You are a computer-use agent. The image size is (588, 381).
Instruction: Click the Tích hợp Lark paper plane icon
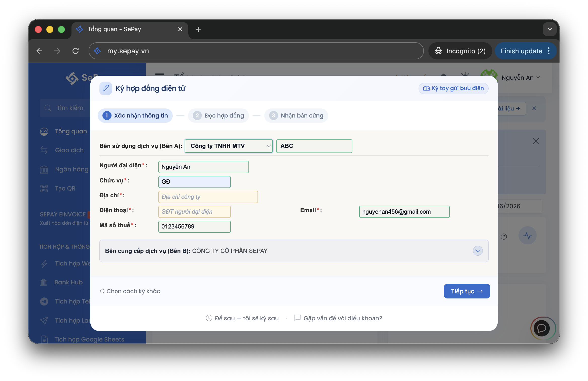[x=44, y=320]
